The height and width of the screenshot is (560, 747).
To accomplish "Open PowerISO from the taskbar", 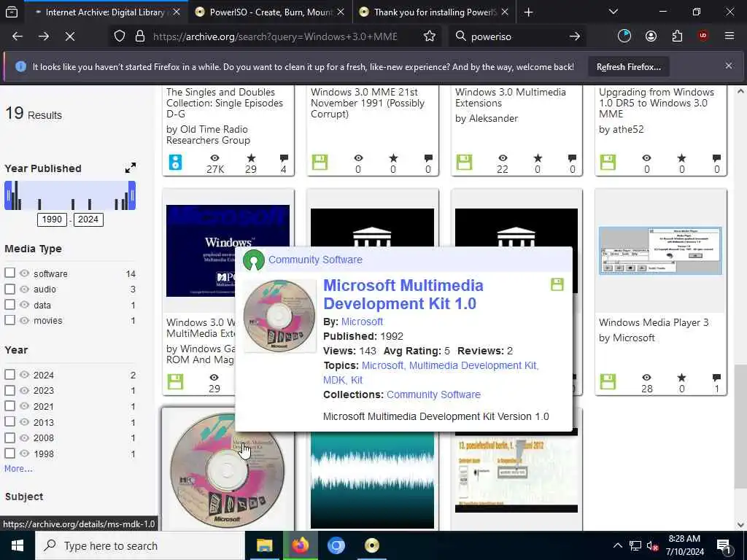I will (371, 545).
